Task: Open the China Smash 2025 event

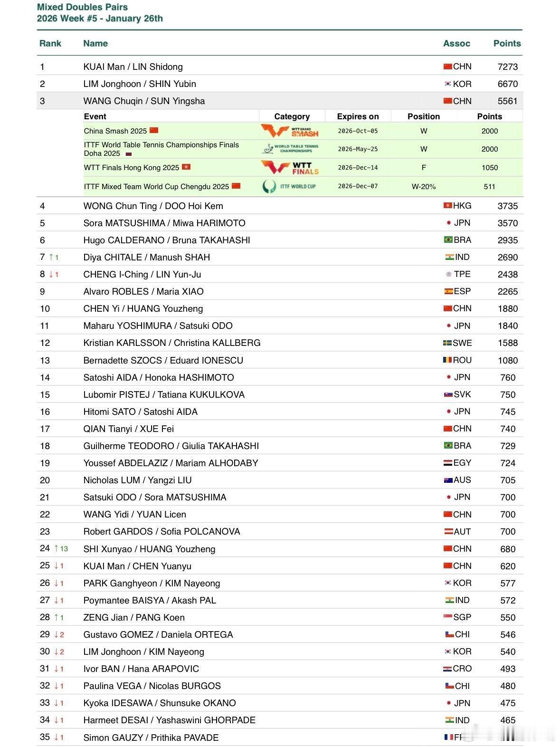Action: click(115, 131)
